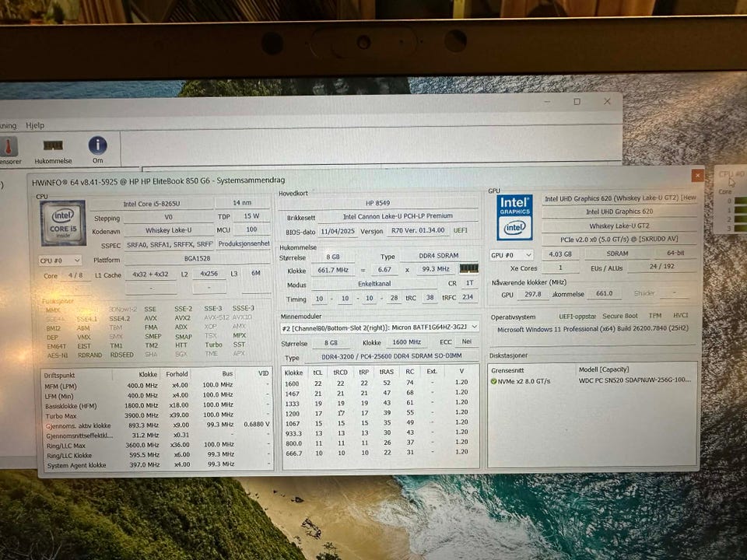Viewport: 747px width, 560px height.
Task: Click the Produksjonsenhet button
Action: (244, 243)
